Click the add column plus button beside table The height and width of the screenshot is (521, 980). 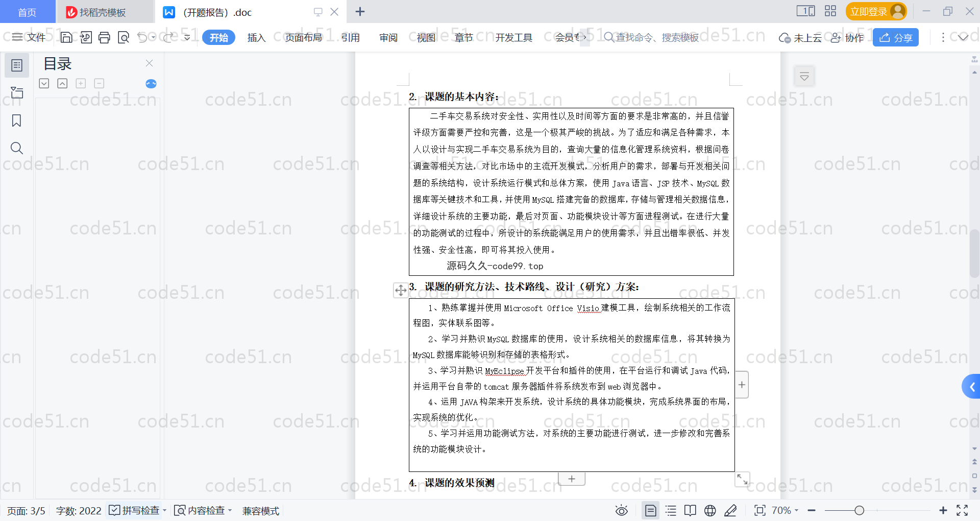742,385
